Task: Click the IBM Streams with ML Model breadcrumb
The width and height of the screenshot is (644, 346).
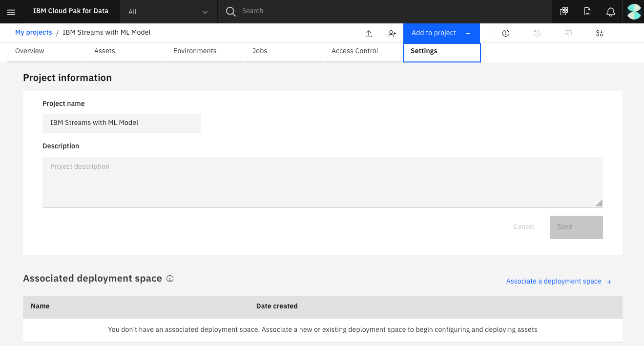Action: click(x=106, y=33)
